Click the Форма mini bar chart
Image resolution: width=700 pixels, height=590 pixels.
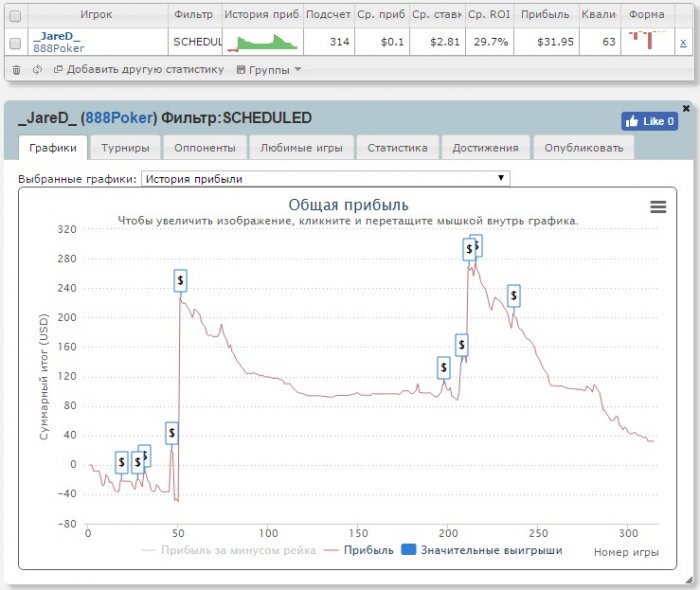(x=647, y=40)
